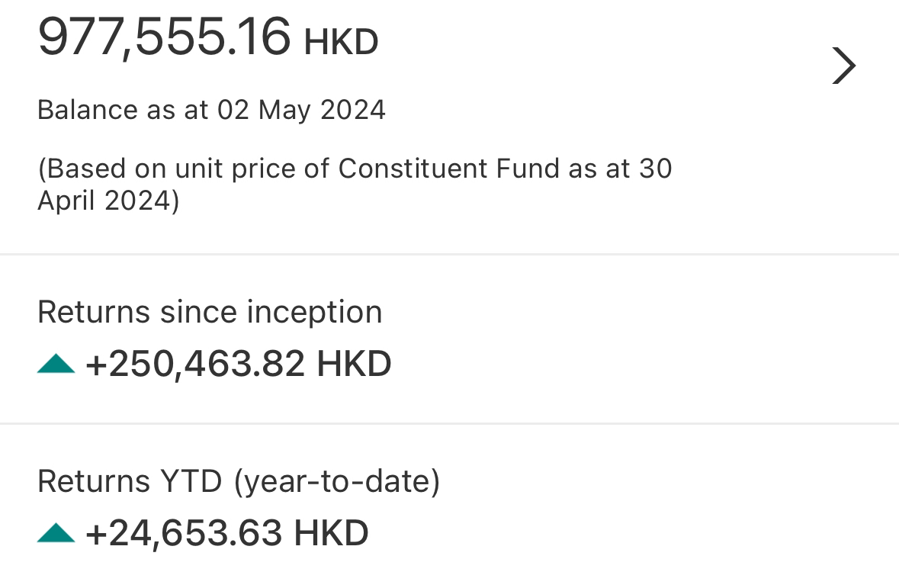Viewport: 899px width, 588px height.
Task: Tap the 'YTD' abbreviation in the heading
Action: click(191, 482)
